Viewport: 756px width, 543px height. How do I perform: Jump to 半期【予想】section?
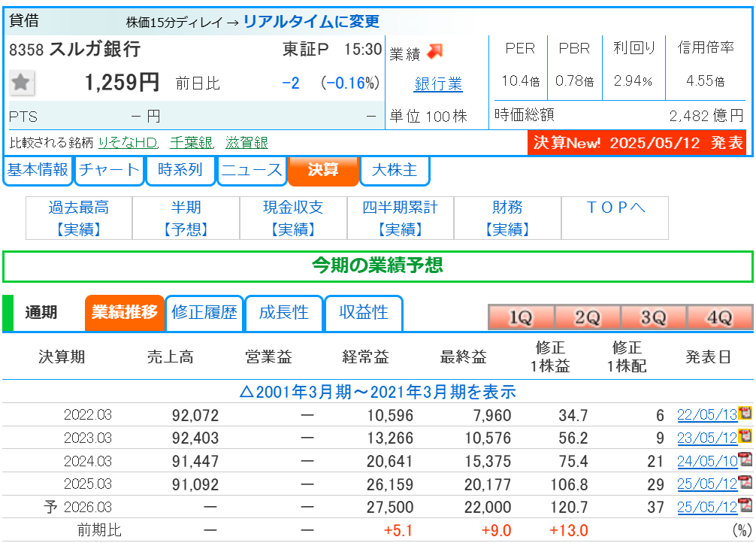[186, 218]
